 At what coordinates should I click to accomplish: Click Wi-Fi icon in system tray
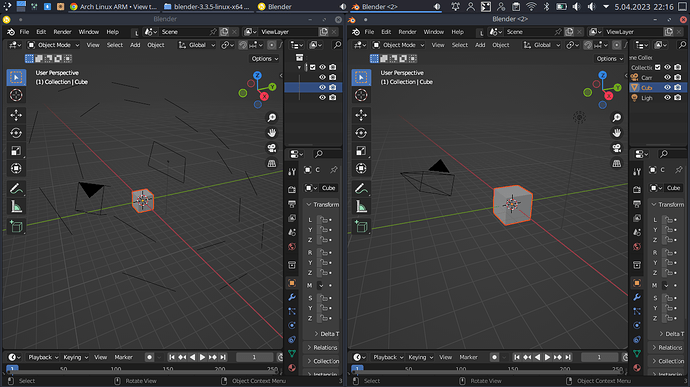531,7
